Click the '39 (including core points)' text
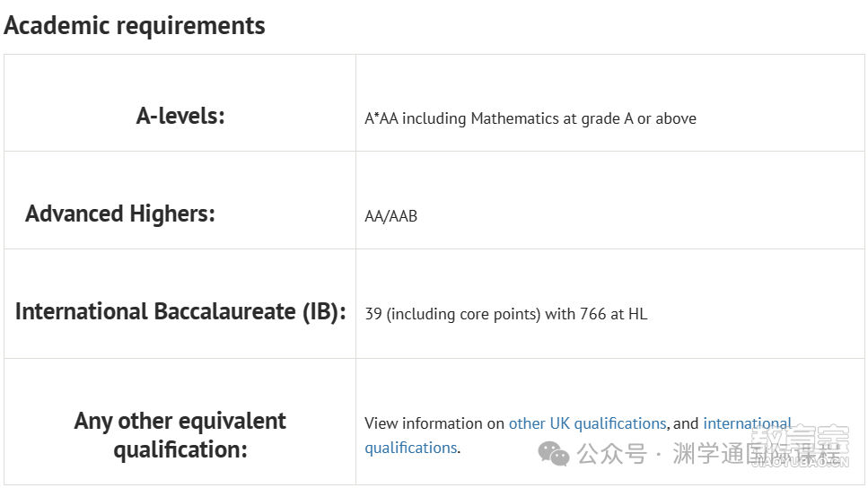This screenshot has width=868, height=488. pos(452,314)
